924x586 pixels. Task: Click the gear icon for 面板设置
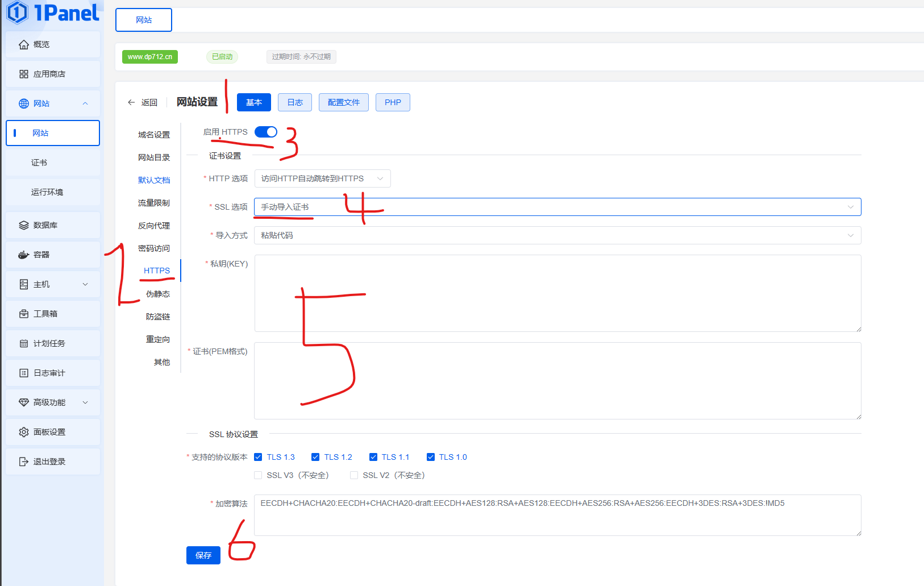(23, 432)
